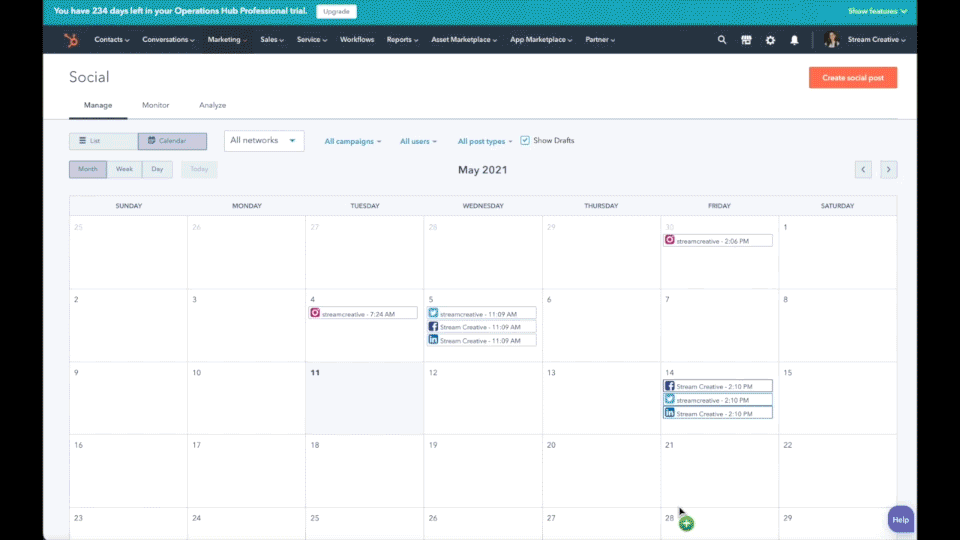Image resolution: width=960 pixels, height=540 pixels.
Task: Switch to the Manage tab
Action: (x=98, y=105)
